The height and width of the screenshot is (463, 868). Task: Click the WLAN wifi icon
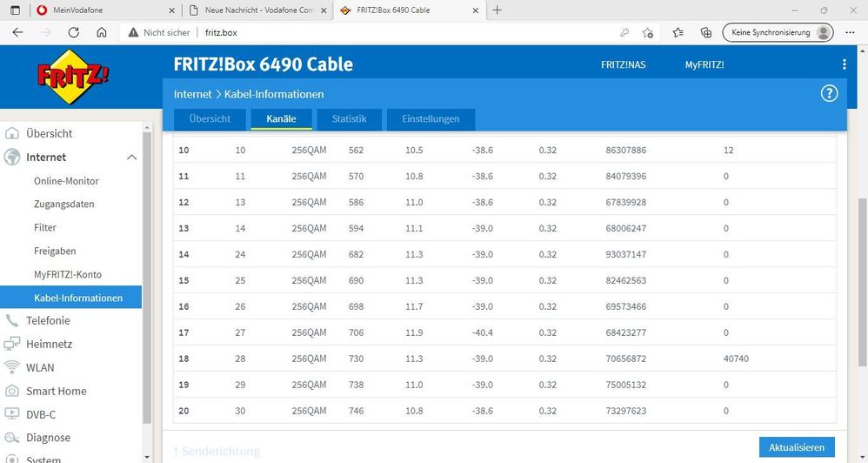pos(11,367)
